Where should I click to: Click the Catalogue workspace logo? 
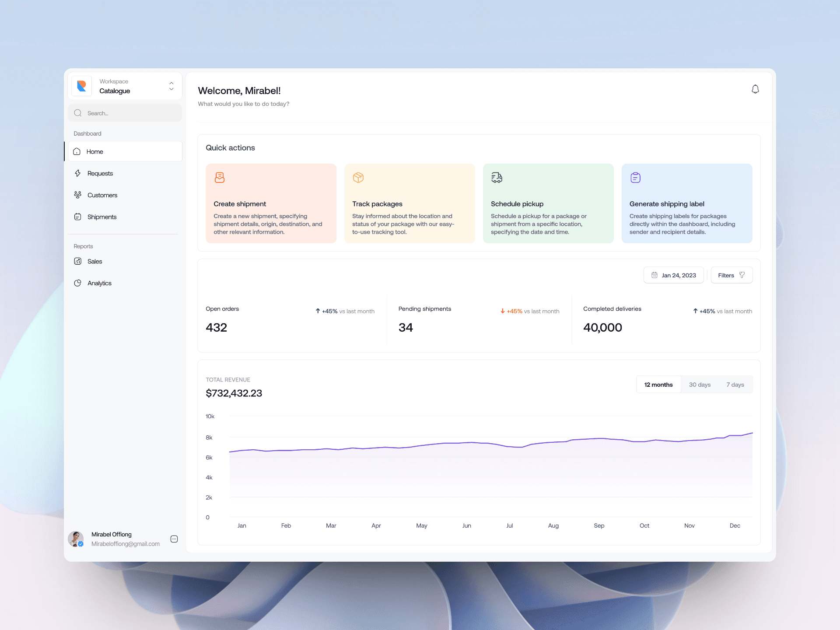[x=82, y=86]
